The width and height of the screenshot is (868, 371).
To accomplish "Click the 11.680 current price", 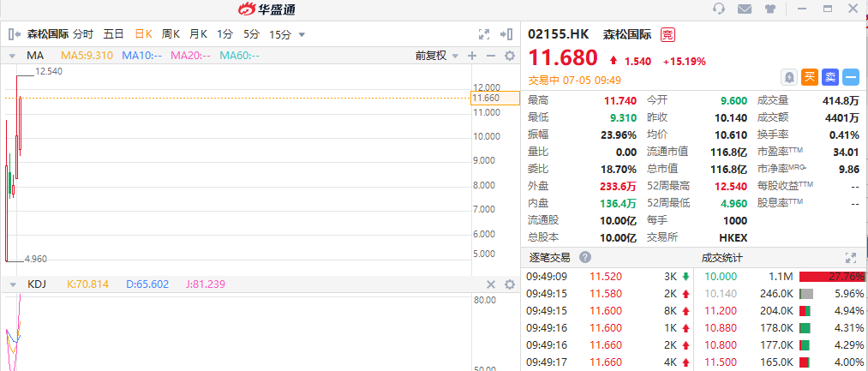I will (562, 58).
